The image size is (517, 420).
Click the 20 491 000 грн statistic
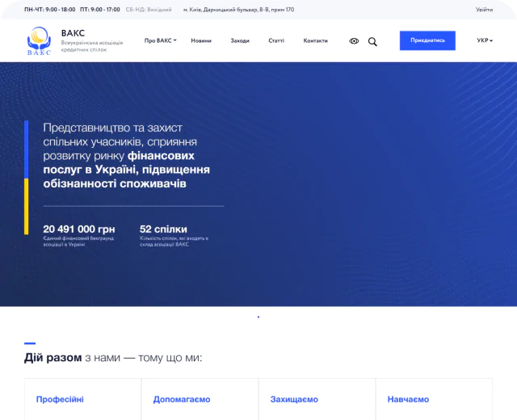click(79, 229)
